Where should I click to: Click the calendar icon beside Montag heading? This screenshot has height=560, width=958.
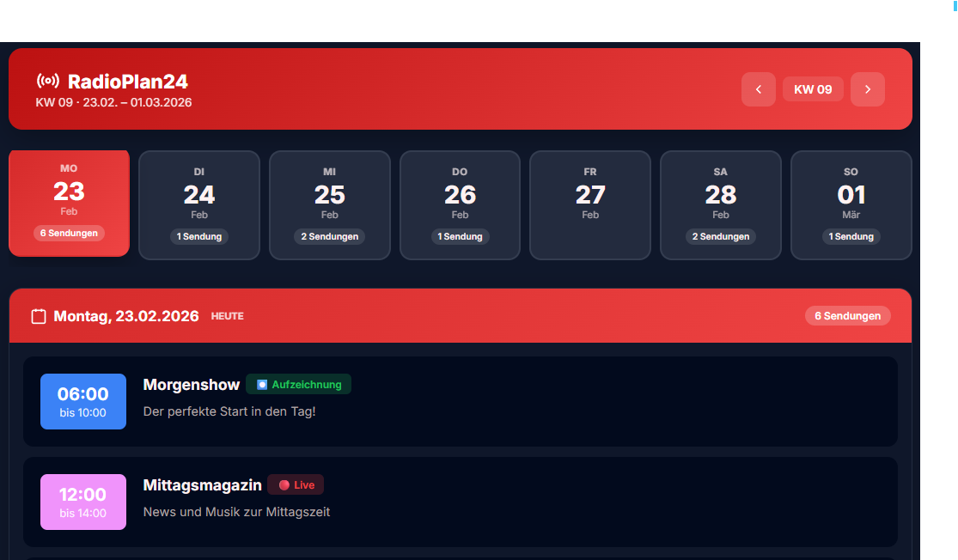pos(39,316)
